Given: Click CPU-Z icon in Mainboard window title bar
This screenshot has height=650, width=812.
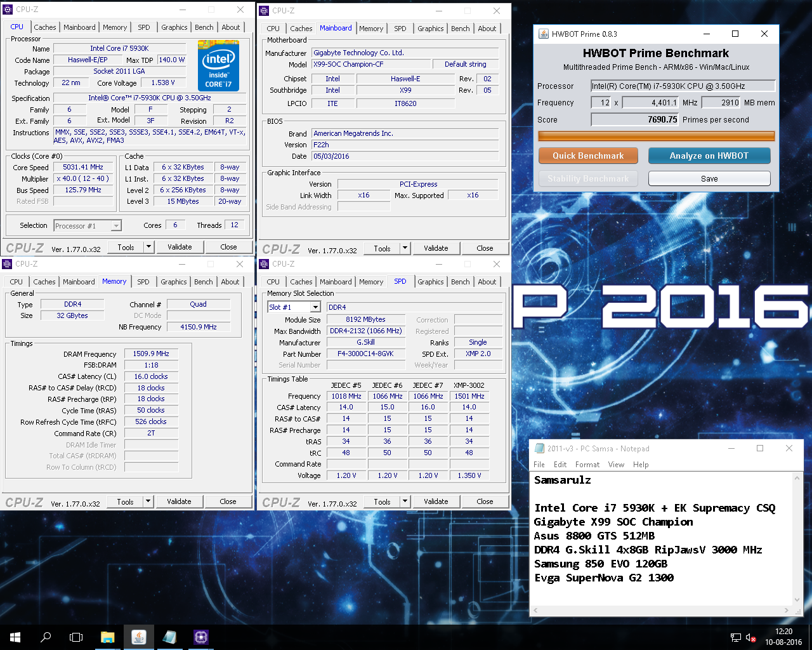Looking at the screenshot, I should click(264, 10).
